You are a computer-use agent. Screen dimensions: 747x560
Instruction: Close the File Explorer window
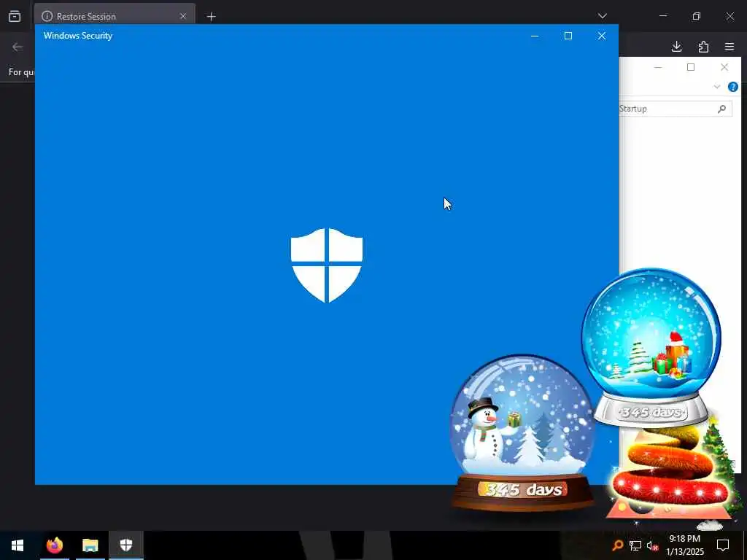(x=724, y=67)
